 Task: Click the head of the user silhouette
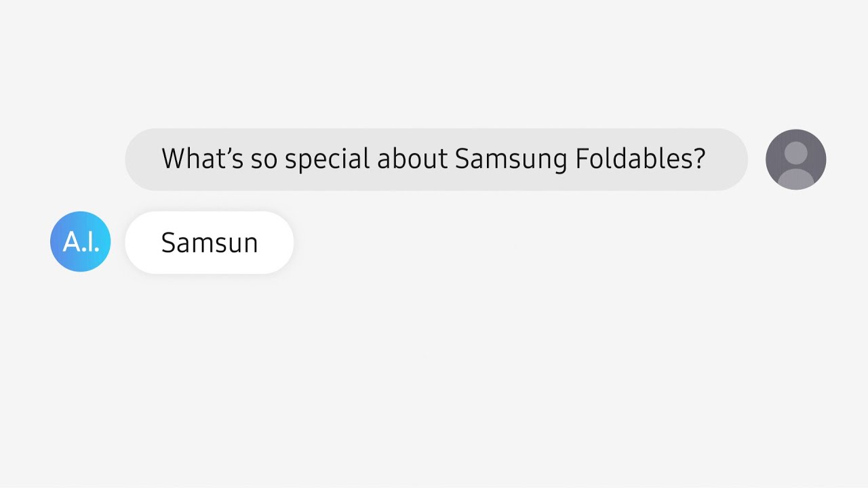click(x=795, y=152)
